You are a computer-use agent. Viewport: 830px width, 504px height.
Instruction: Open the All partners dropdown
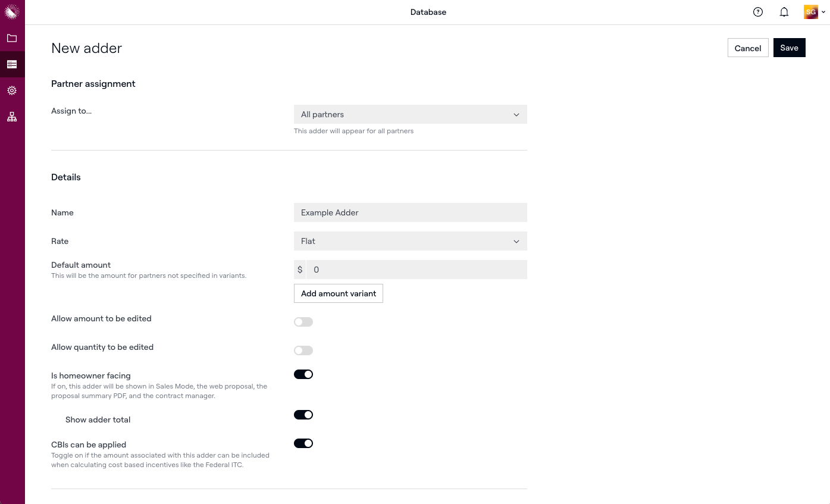[411, 114]
